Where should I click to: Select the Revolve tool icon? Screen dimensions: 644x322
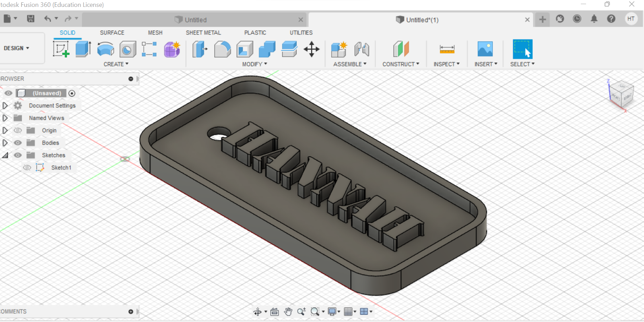105,50
